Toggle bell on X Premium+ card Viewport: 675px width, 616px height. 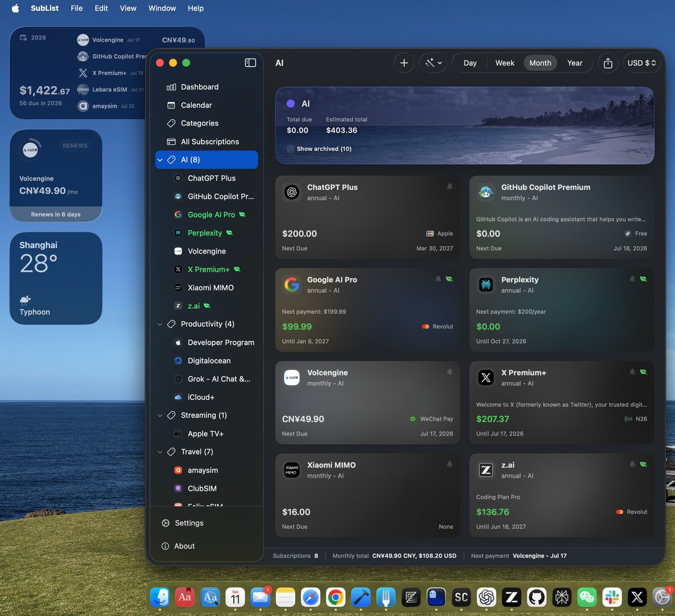tap(632, 372)
